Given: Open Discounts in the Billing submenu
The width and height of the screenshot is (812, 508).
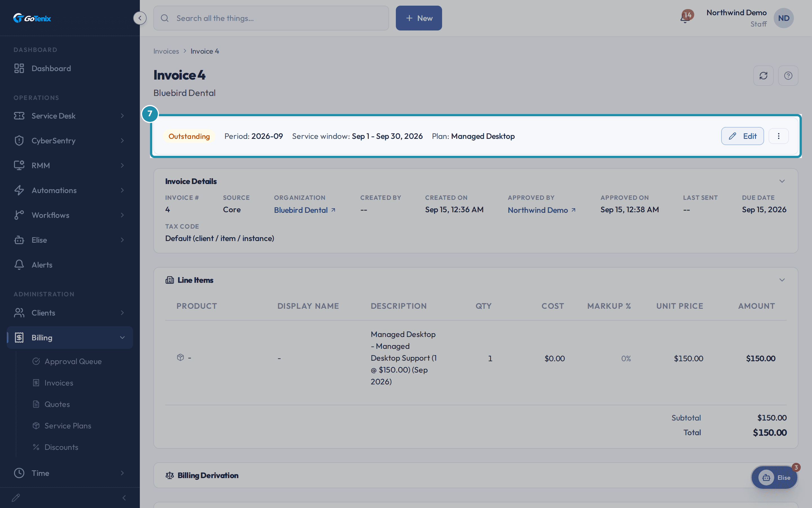Looking at the screenshot, I should click(x=61, y=448).
